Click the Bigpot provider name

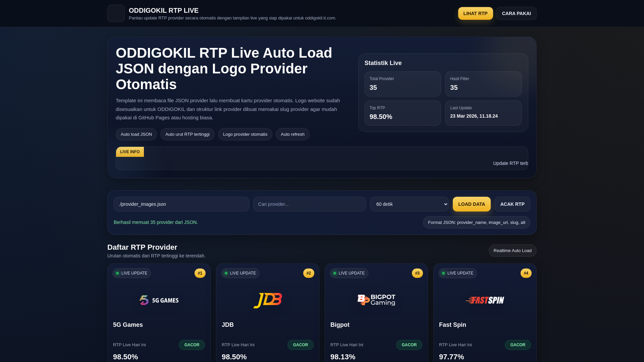[x=340, y=325]
